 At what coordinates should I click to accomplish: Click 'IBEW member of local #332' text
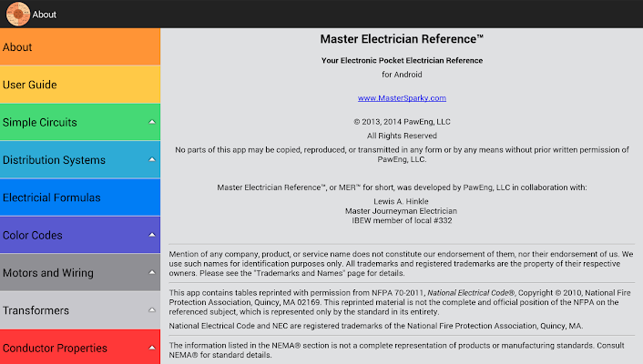[x=402, y=220]
